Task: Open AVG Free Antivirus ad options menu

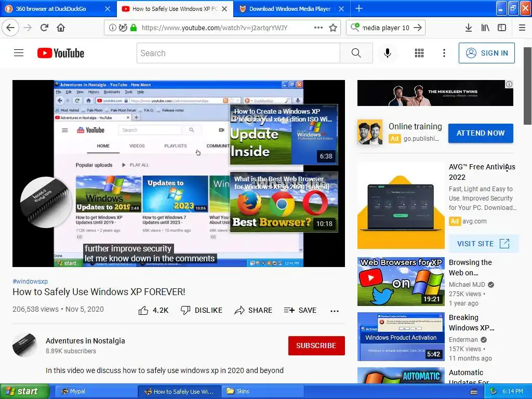Action: (507, 168)
